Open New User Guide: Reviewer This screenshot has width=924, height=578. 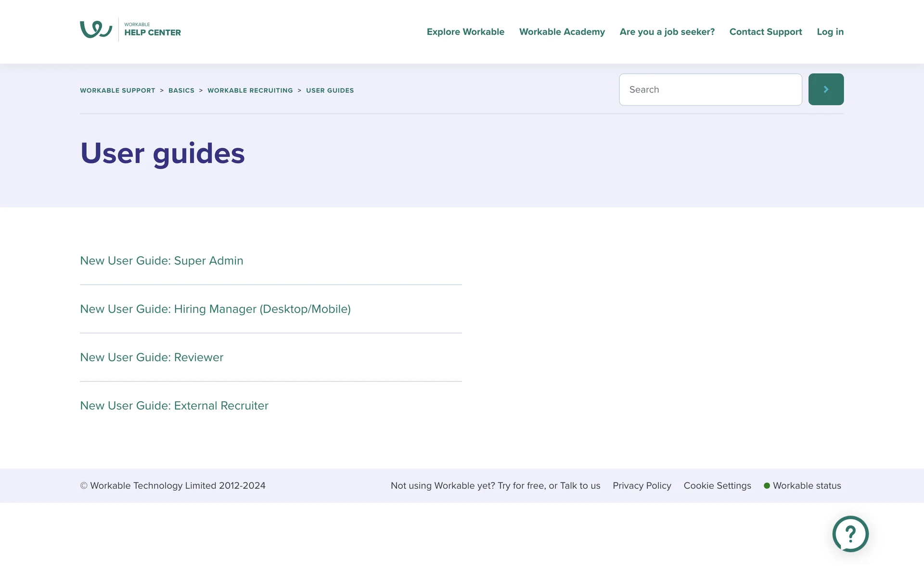click(x=152, y=357)
